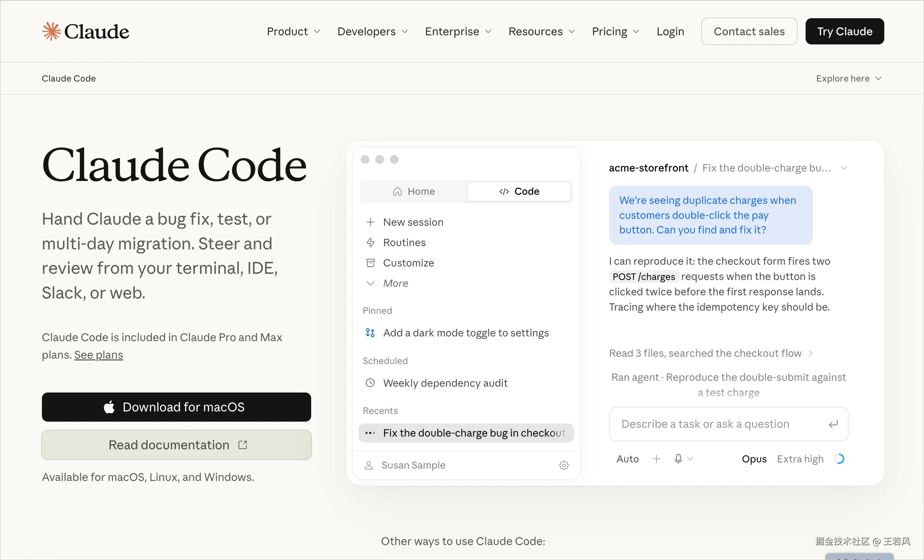Open scheduled 'Weekly dependency audit'
Screen dimensions: 924x560
445,383
